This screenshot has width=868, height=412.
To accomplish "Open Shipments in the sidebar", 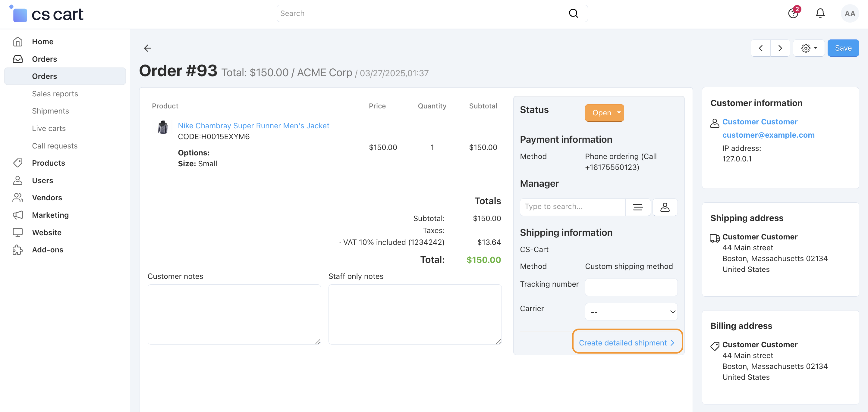I will pos(50,111).
